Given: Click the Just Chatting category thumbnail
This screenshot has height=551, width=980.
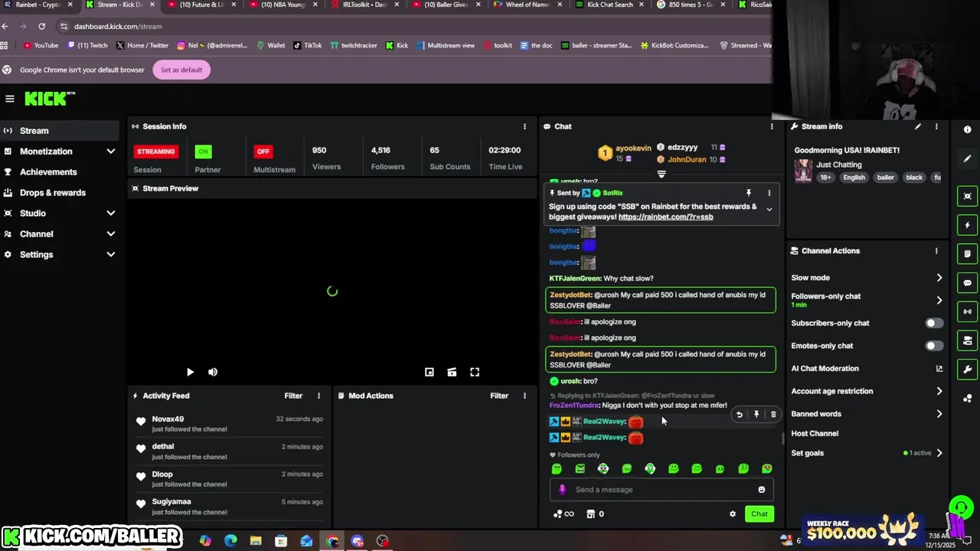Looking at the screenshot, I should (802, 171).
